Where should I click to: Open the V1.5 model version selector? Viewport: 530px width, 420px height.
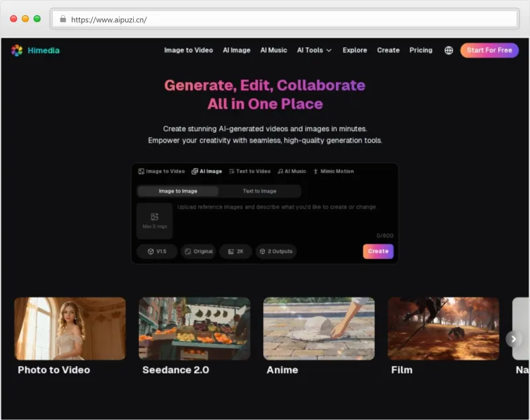(x=156, y=252)
